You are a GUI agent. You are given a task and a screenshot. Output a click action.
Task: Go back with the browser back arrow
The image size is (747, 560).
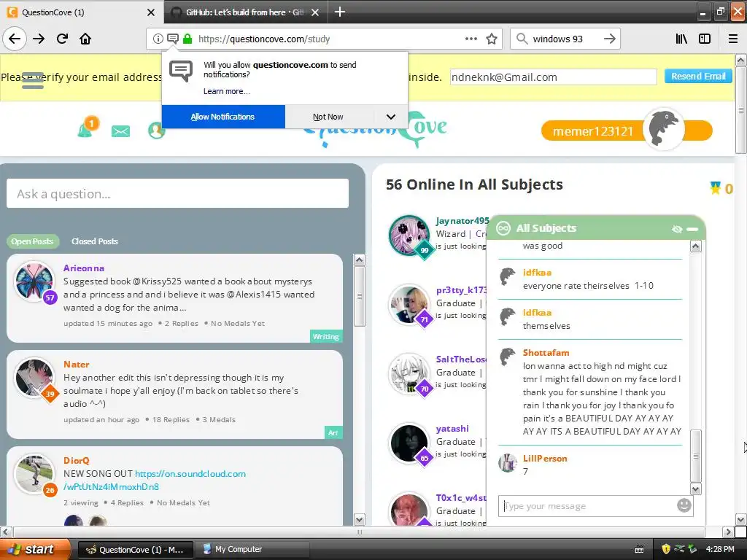click(15, 39)
